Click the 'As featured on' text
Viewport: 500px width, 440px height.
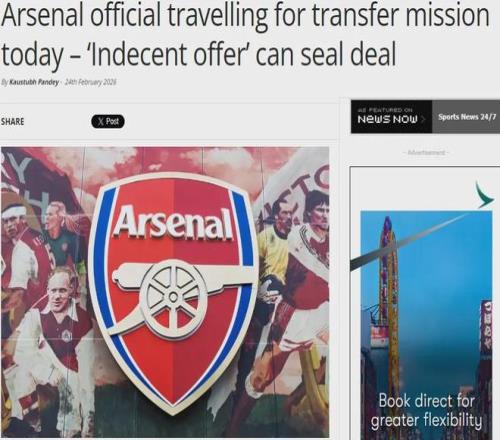[385, 110]
